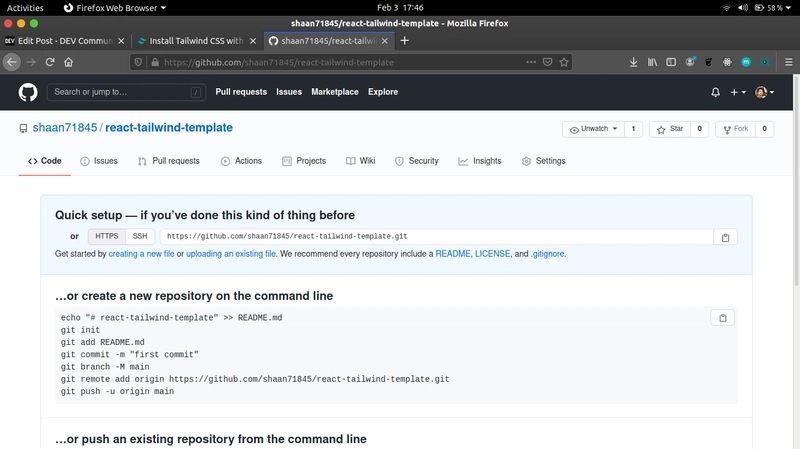Click the Firefox forward arrow

31,62
